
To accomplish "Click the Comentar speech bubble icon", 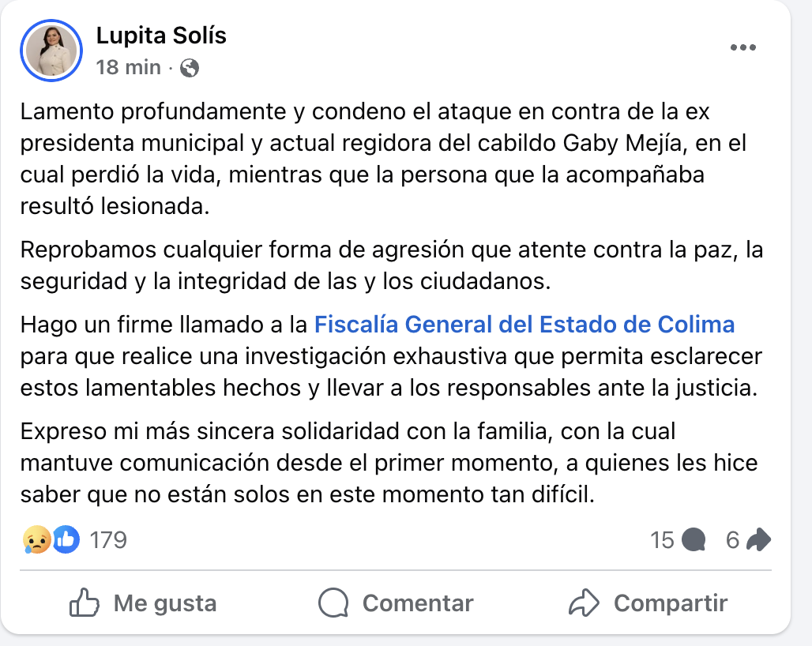I will [333, 603].
